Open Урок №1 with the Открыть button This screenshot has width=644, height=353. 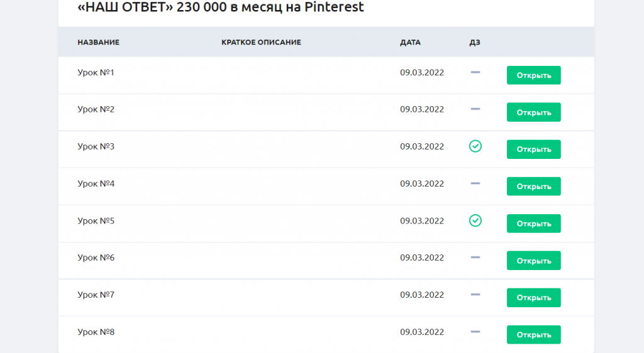[x=533, y=75]
